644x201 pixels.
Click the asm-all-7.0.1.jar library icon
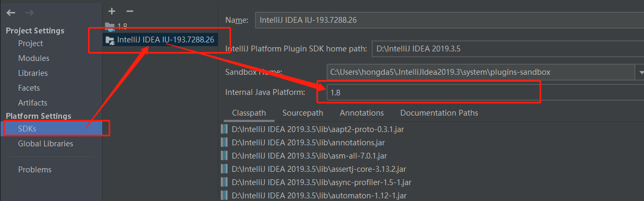[x=225, y=155]
